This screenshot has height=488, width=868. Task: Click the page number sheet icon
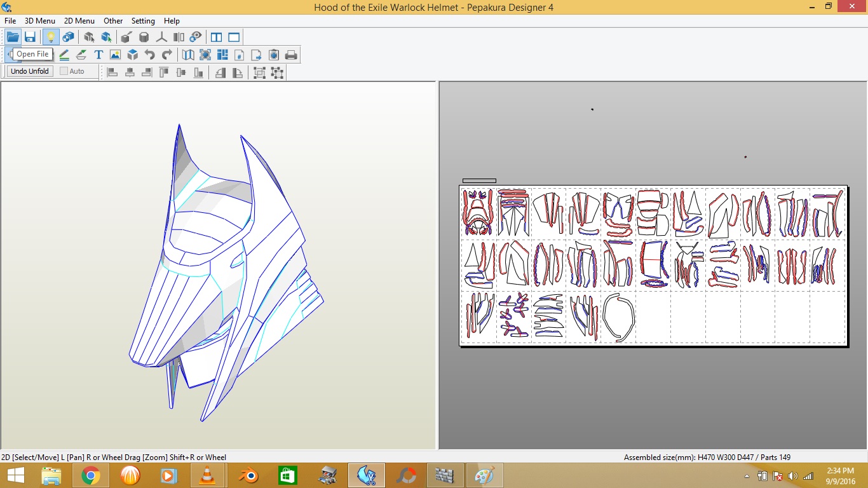point(240,55)
